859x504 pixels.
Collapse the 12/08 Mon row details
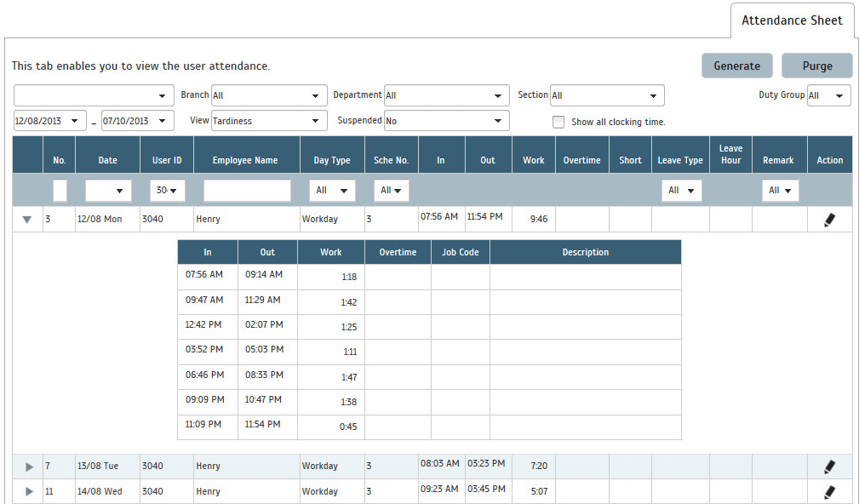[x=27, y=220]
